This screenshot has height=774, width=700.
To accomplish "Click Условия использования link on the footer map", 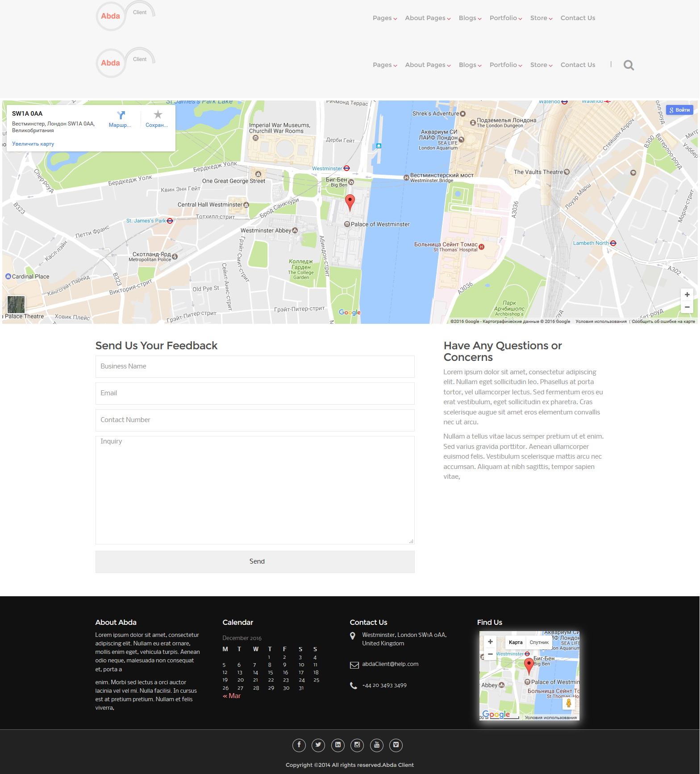I will pyautogui.click(x=550, y=718).
